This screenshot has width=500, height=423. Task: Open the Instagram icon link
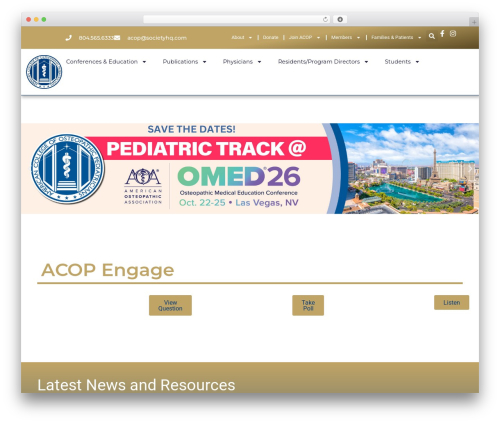coord(453,33)
